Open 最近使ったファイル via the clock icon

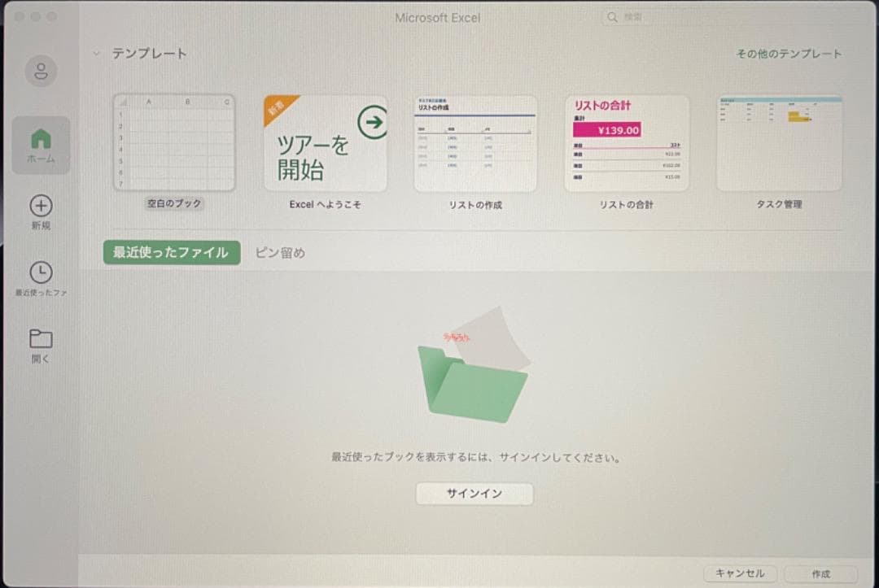pyautogui.click(x=41, y=271)
